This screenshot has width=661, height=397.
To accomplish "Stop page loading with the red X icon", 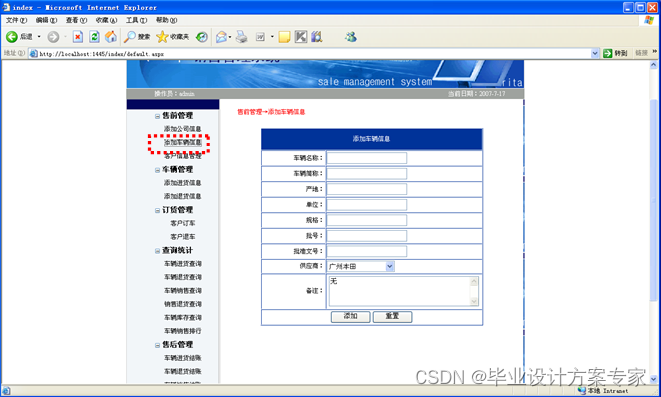I will coord(78,37).
